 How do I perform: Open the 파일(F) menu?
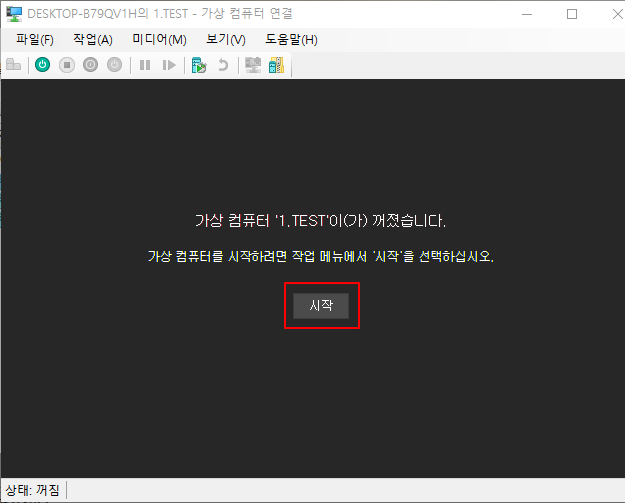pyautogui.click(x=35, y=39)
